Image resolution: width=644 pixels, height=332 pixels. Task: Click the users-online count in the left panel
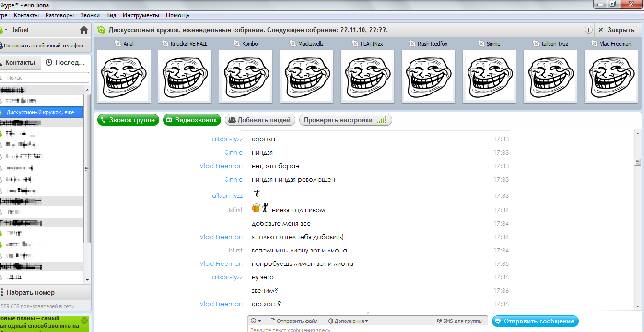pos(38,306)
